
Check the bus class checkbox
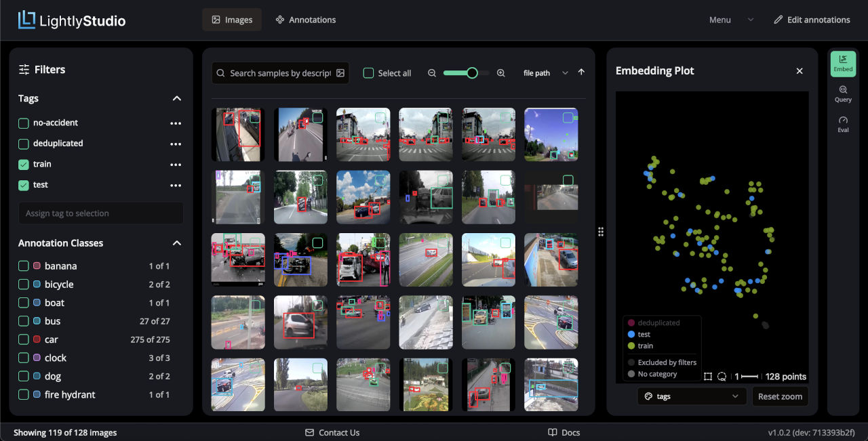[x=23, y=321]
